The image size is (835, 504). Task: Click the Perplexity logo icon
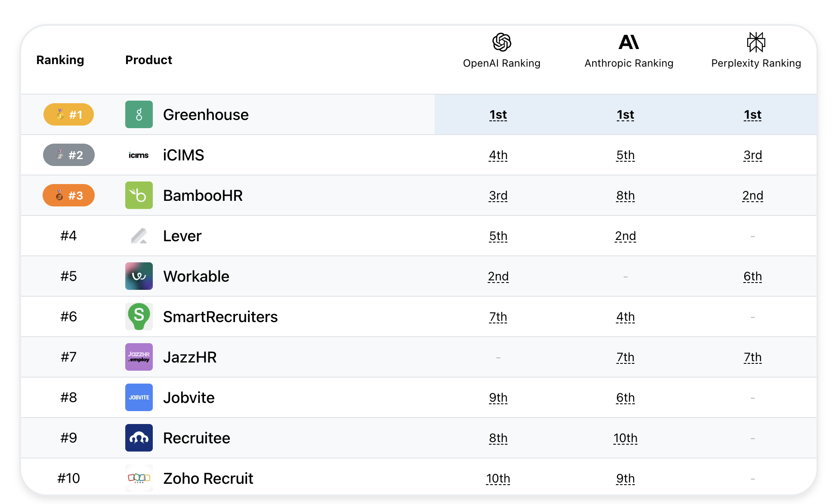pyautogui.click(x=756, y=42)
